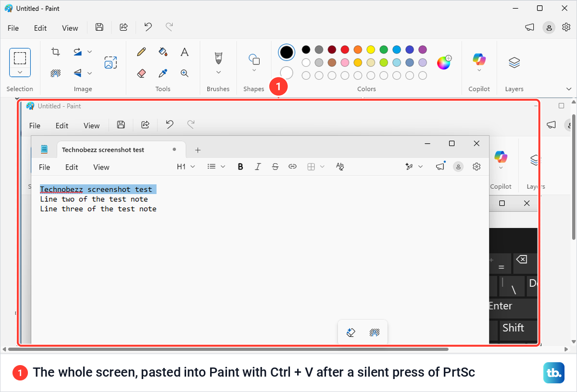The image size is (577, 392).
Task: Collapse the ribbon with the chevron
Action: coord(569,89)
